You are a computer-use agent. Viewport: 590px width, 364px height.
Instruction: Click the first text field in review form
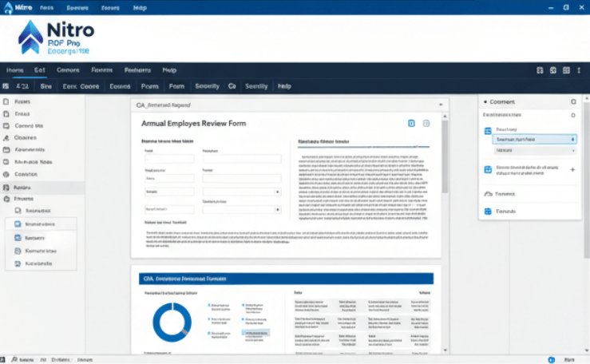pyautogui.click(x=168, y=158)
